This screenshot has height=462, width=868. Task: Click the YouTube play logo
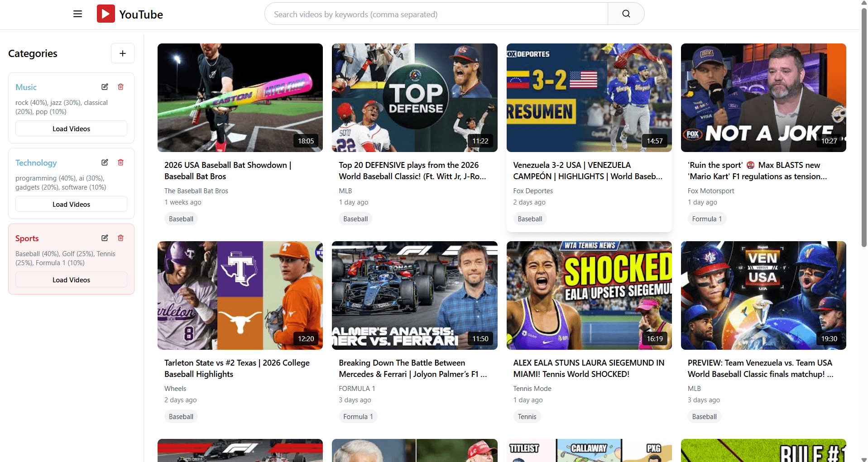(x=106, y=13)
